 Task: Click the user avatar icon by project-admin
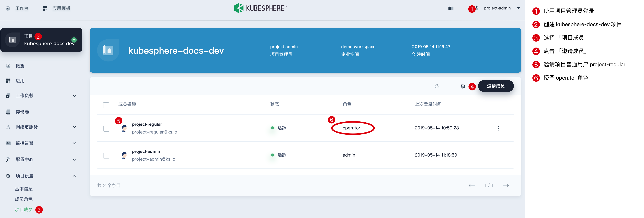477,8
